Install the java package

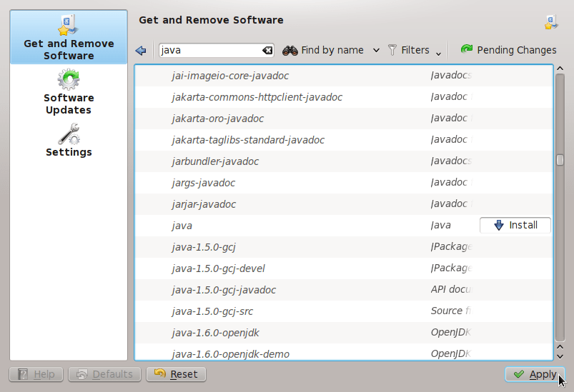point(515,225)
